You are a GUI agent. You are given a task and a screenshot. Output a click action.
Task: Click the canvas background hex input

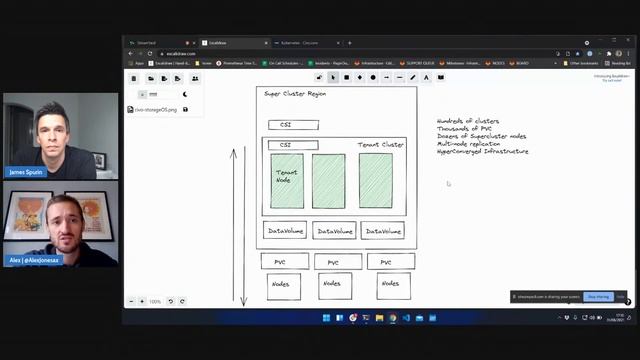(x=163, y=94)
